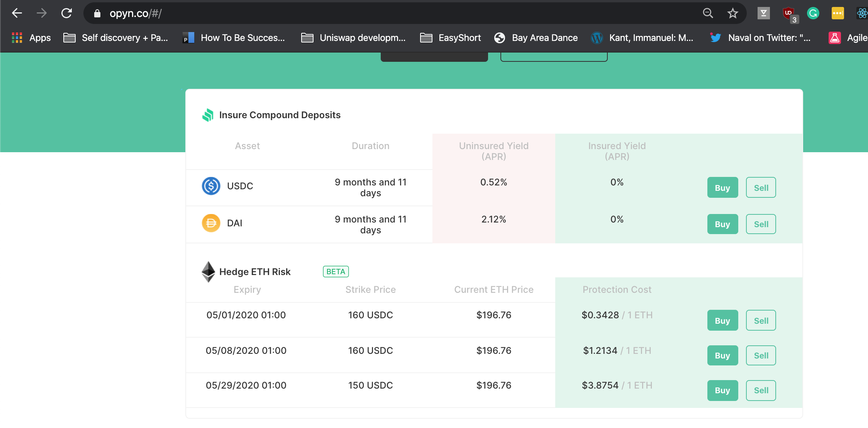Image resolution: width=868 pixels, height=428 pixels.
Task: Click the Compound logo icon
Action: pyautogui.click(x=208, y=115)
